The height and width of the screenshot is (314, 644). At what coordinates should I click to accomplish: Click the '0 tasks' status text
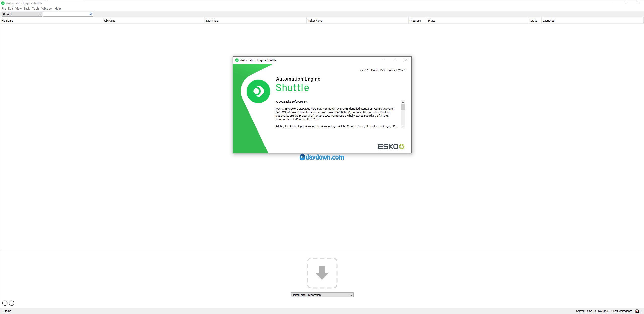7,311
